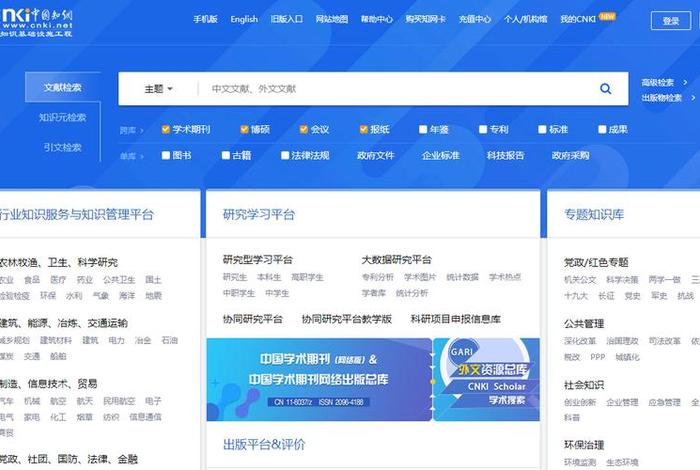
Task: Open 公共管理 heading
Action: [584, 324]
